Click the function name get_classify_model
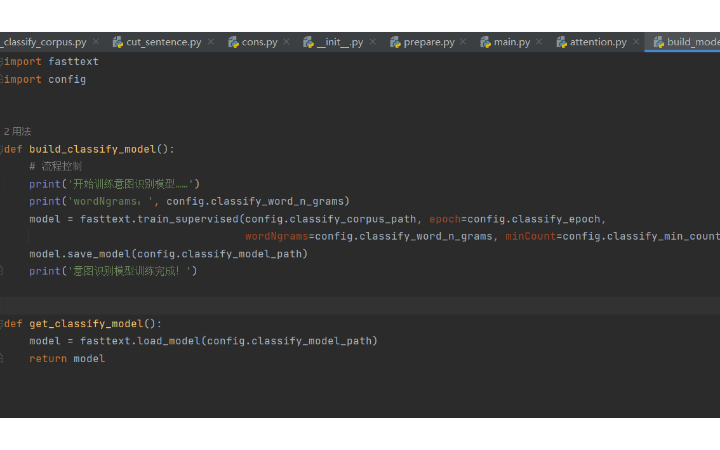This screenshot has height=450, width=720. point(86,324)
